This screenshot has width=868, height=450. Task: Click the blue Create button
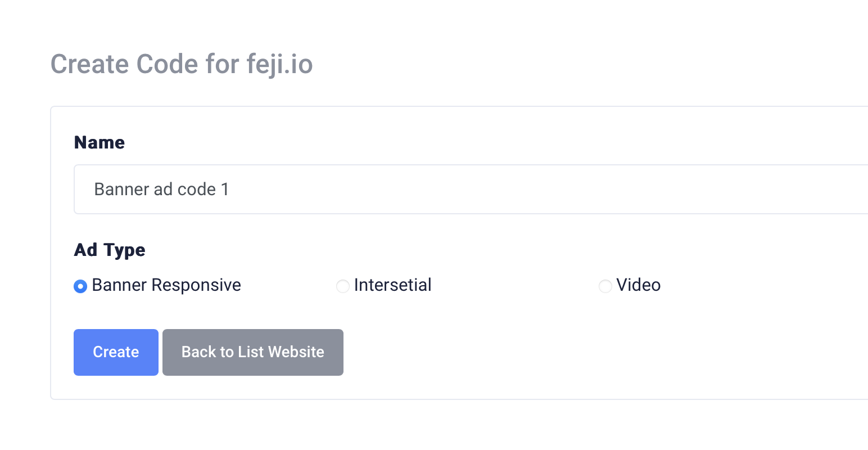(116, 352)
